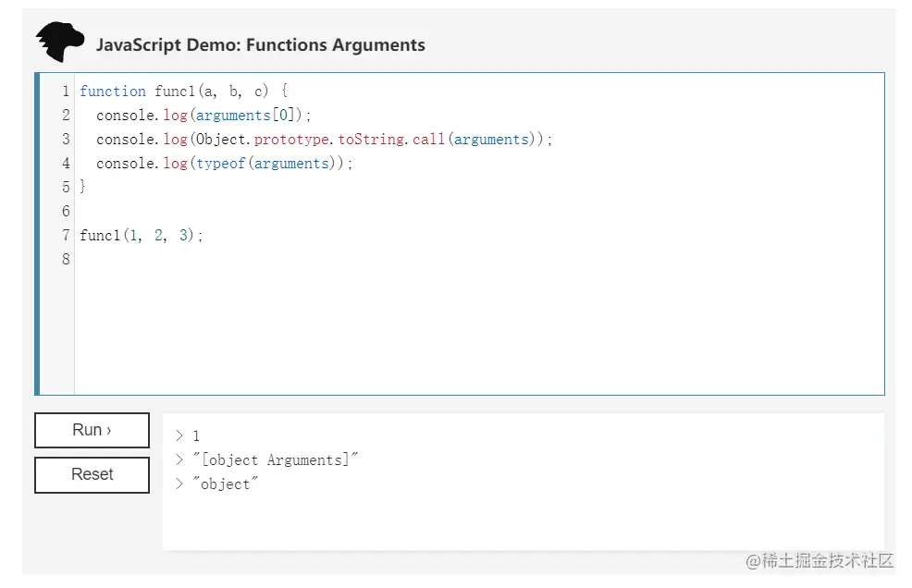Click the closing brace on line 5
This screenshot has height=588, width=912.
(82, 188)
